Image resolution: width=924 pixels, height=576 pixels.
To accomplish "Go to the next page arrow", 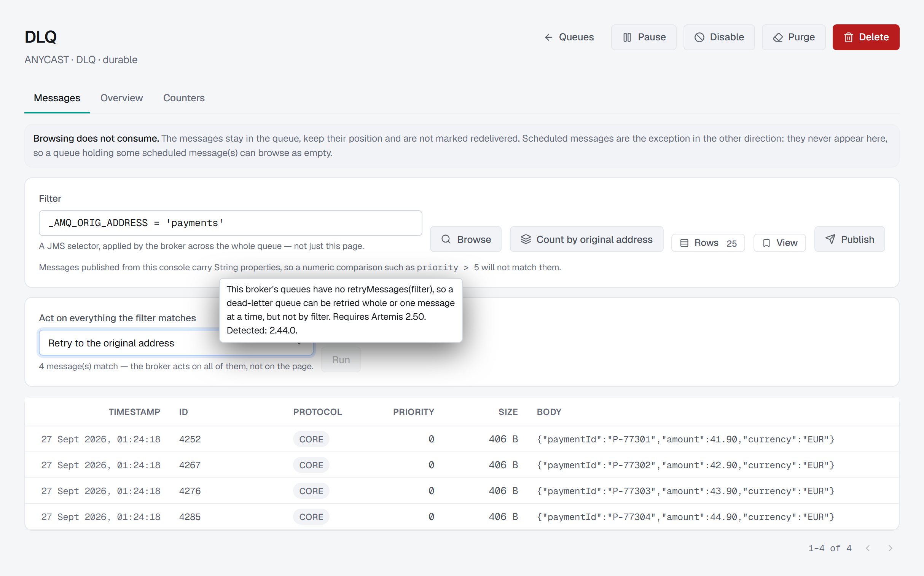I will [x=890, y=548].
